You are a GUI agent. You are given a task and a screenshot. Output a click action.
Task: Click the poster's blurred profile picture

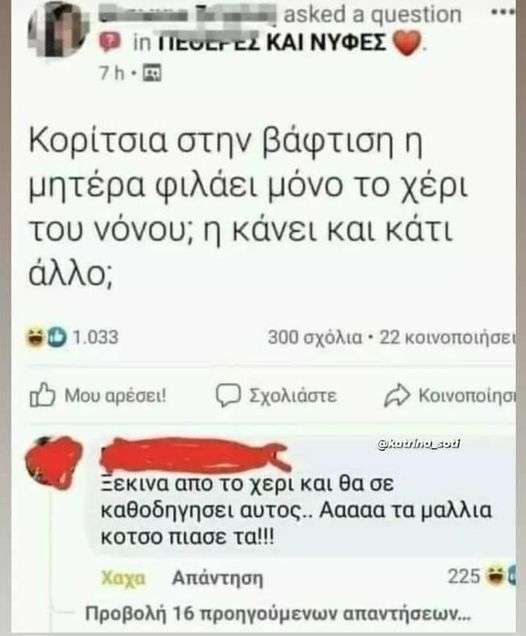(x=59, y=29)
